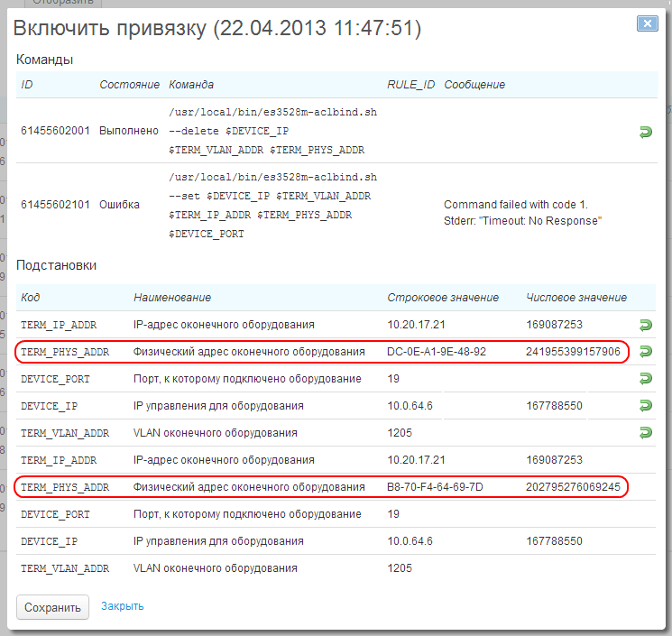Click the RULE_ID column header

click(x=410, y=85)
